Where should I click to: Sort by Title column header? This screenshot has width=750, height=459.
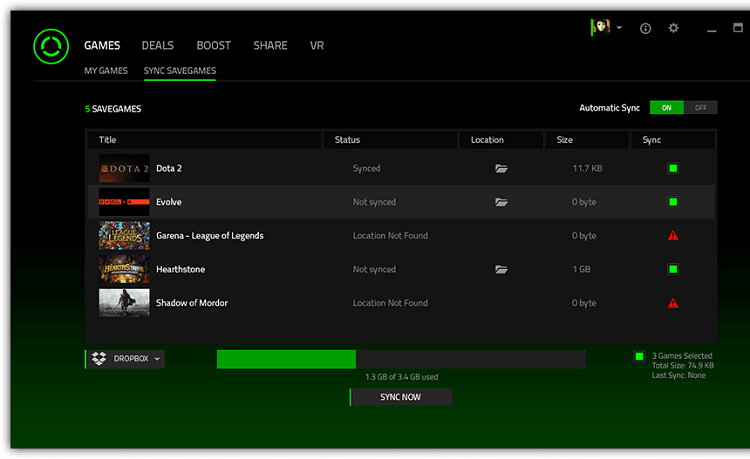pos(204,140)
